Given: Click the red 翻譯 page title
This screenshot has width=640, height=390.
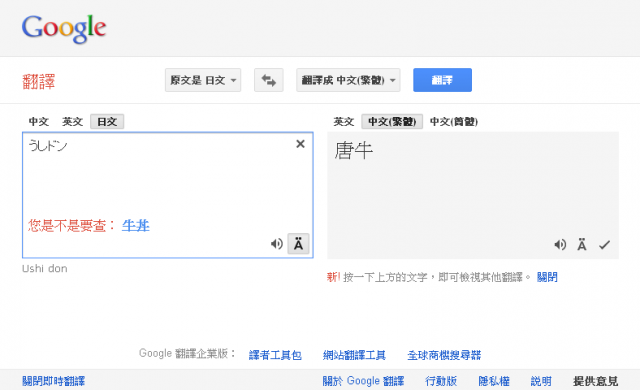Looking at the screenshot, I should (x=39, y=82).
